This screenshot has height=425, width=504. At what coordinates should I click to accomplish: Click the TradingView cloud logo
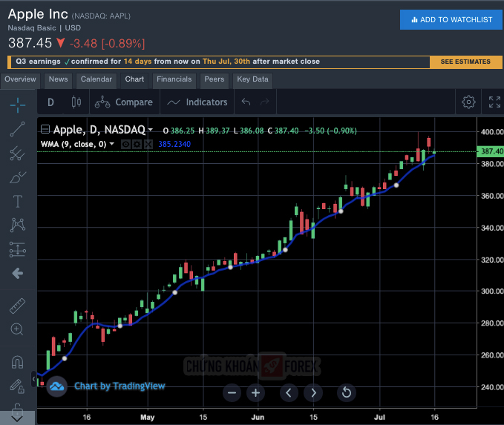click(x=57, y=386)
